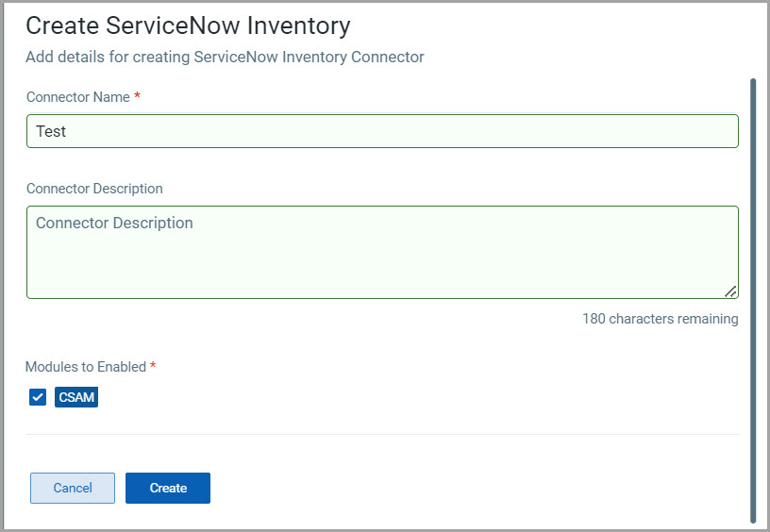The width and height of the screenshot is (770, 532).
Task: Click the text area resize handle
Action: tap(731, 291)
